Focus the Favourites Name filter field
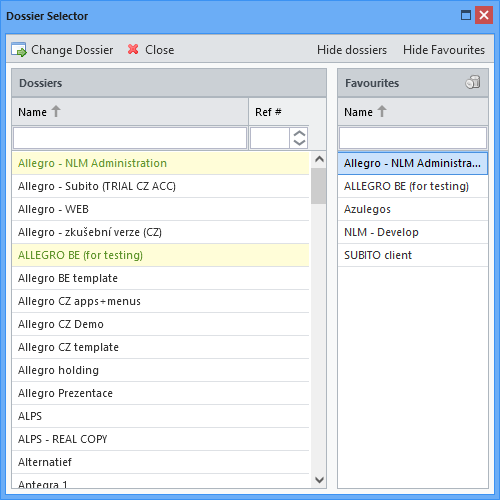500x500 pixels. click(x=413, y=138)
